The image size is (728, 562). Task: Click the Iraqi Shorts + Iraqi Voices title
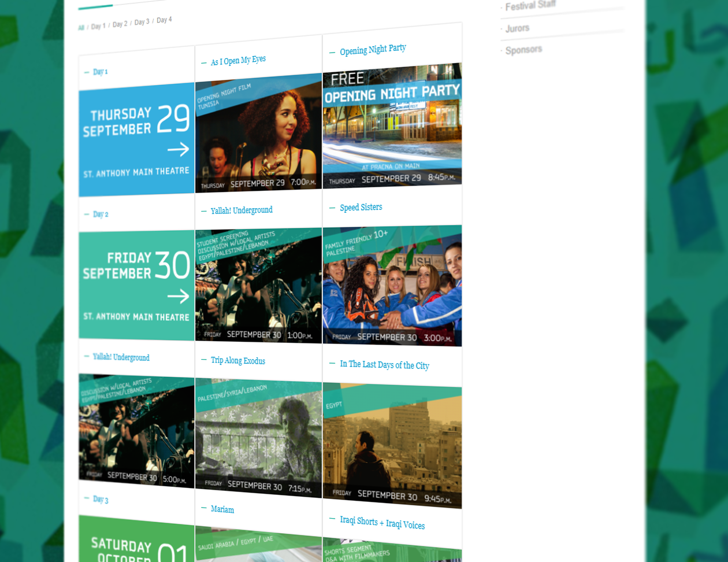coord(382,523)
